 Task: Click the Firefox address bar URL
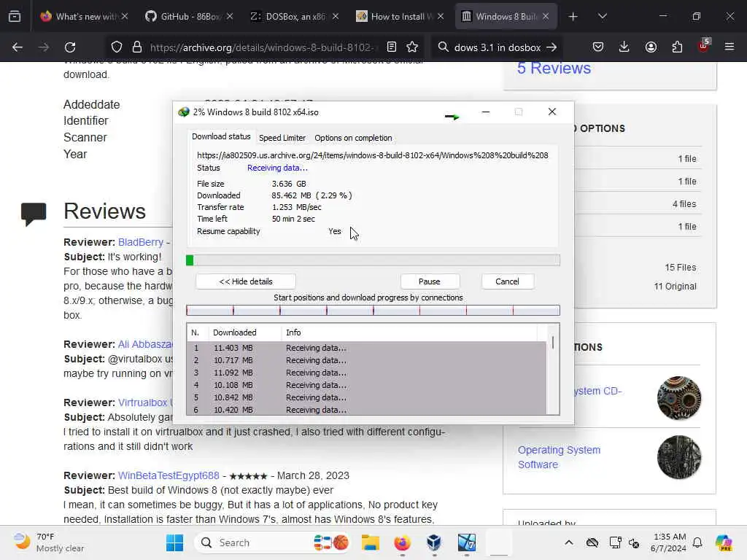[262, 47]
